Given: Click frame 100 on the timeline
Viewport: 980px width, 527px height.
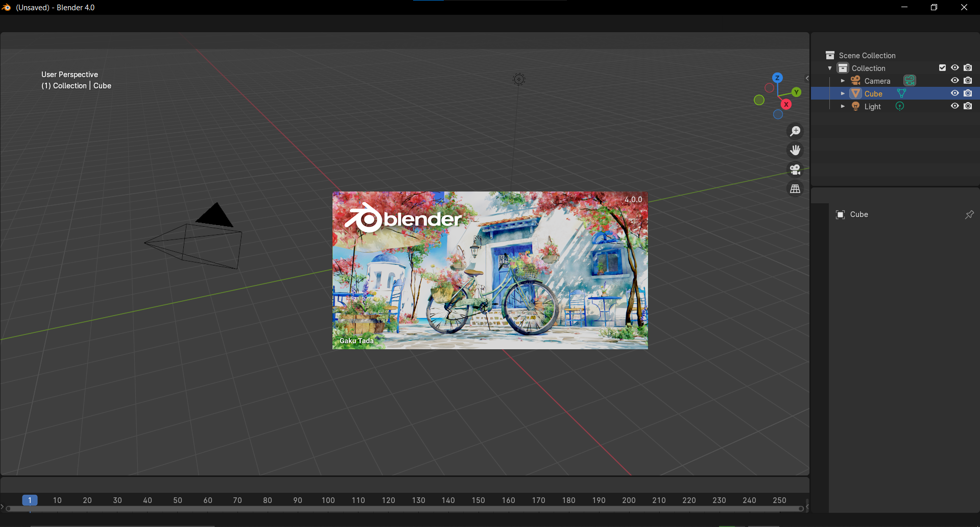Looking at the screenshot, I should (328, 500).
